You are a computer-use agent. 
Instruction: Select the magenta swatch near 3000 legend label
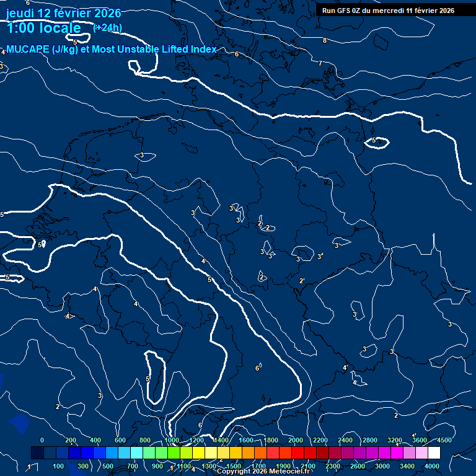pos(384,453)
